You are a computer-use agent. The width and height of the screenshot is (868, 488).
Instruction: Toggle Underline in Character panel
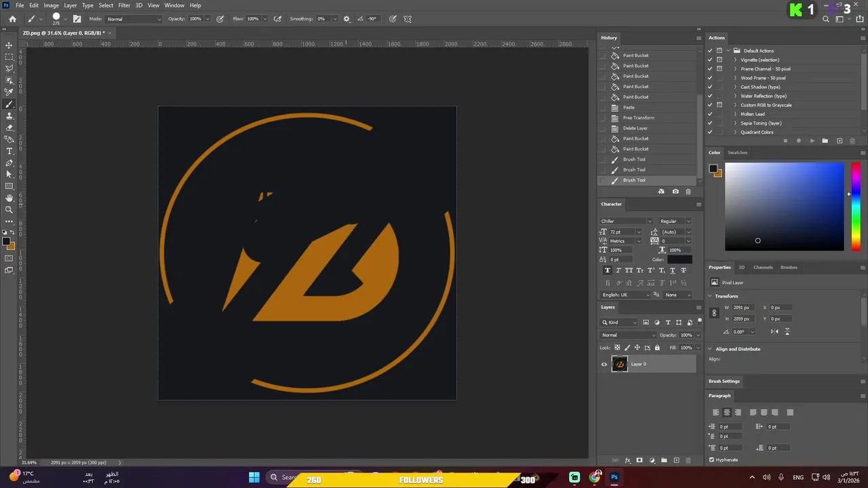673,270
